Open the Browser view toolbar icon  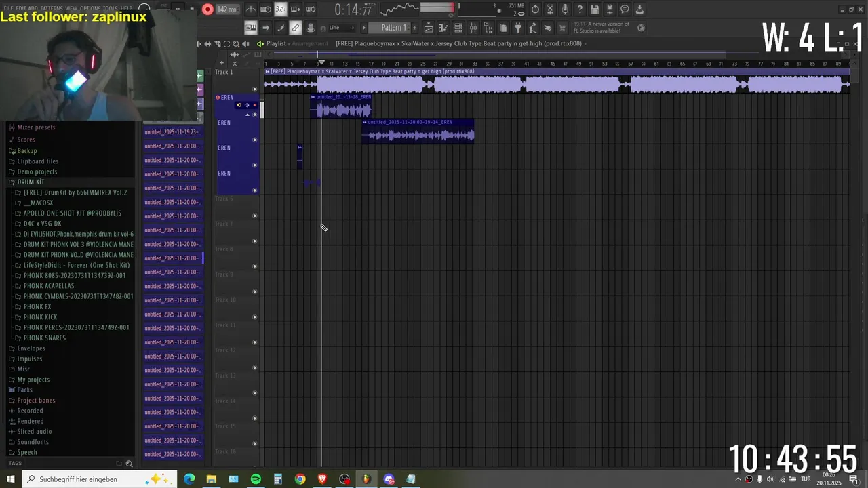(488, 28)
